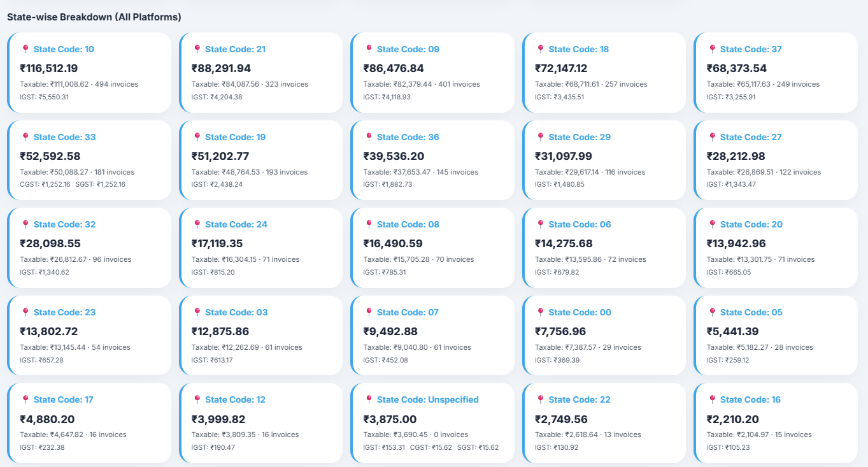The height and width of the screenshot is (467, 868).
Task: Select the State Code: 37 title
Action: [x=751, y=49]
